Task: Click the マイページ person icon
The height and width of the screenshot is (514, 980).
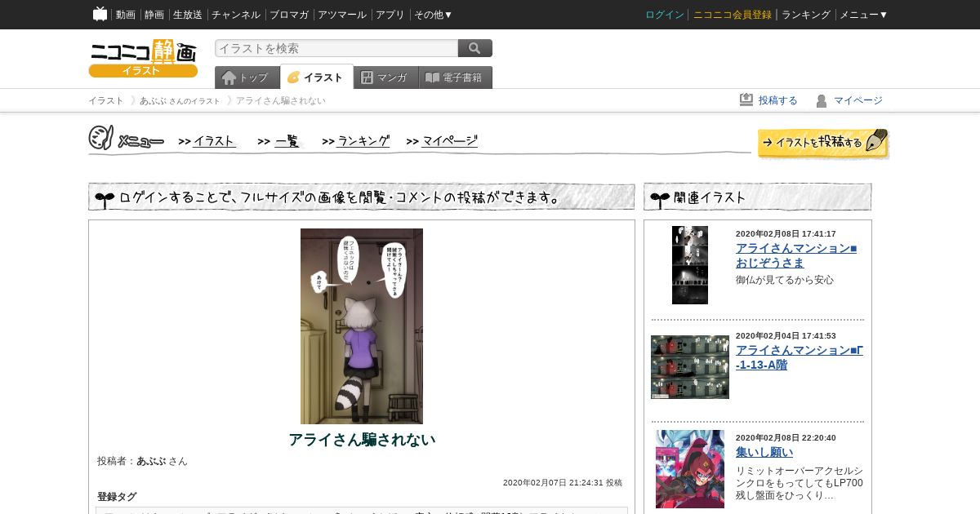Action: point(822,100)
